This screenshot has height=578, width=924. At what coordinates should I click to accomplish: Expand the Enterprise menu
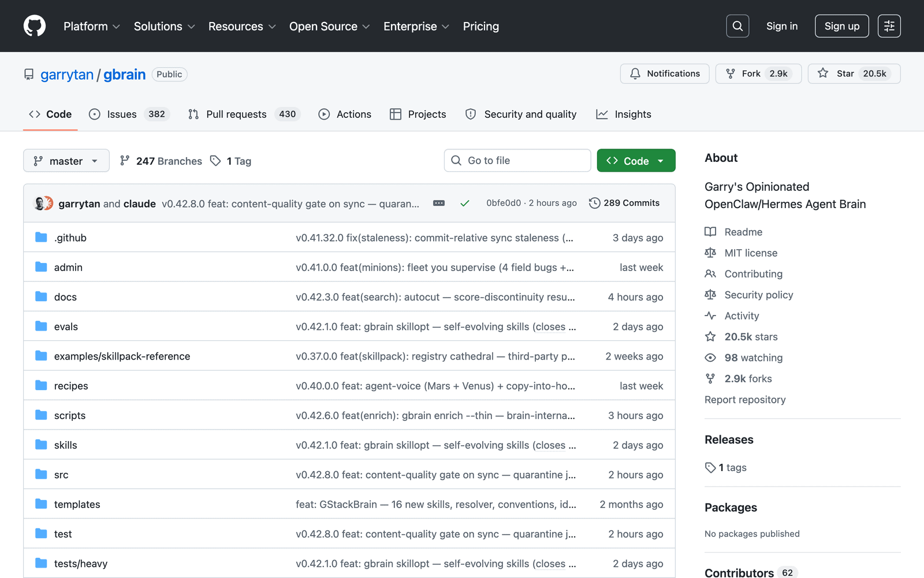point(416,26)
